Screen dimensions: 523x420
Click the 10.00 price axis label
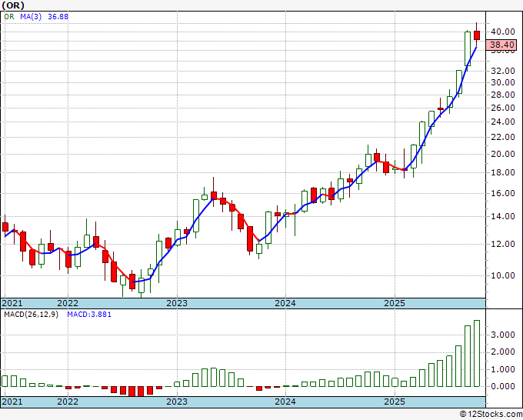(x=502, y=275)
